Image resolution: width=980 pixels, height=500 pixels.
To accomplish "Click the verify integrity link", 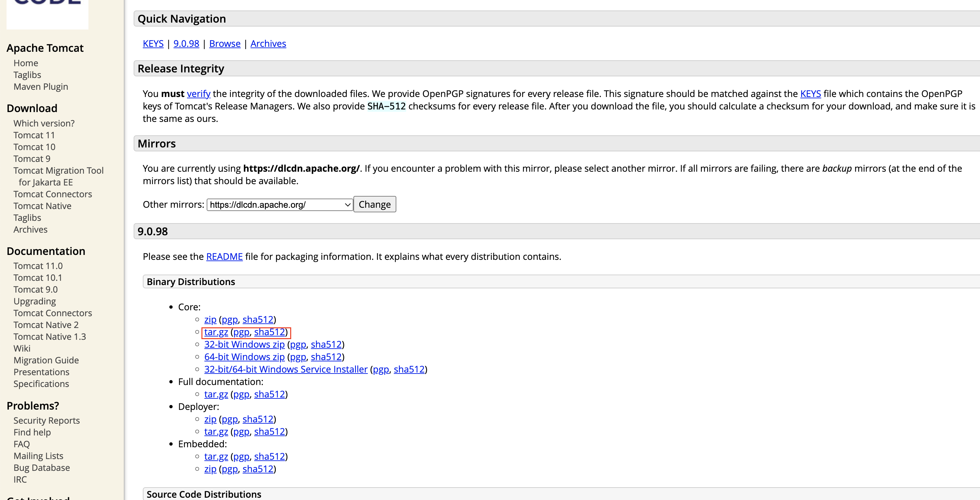I will (x=198, y=94).
